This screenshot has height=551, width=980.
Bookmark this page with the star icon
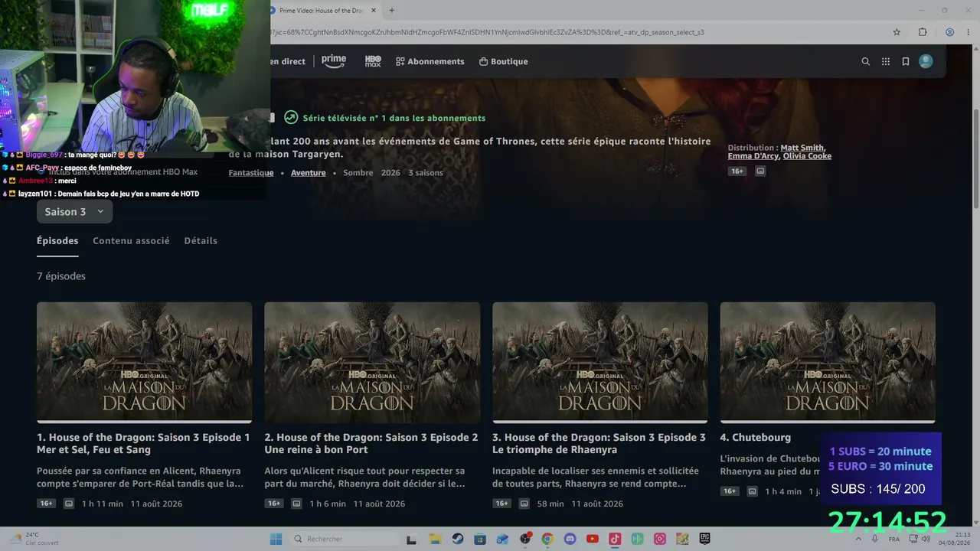click(x=897, y=32)
